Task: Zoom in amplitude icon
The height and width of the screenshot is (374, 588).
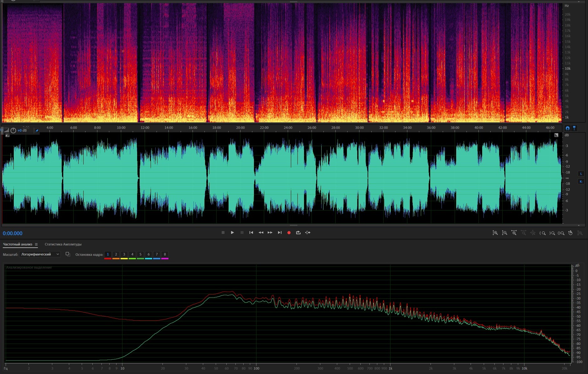Action: point(495,233)
